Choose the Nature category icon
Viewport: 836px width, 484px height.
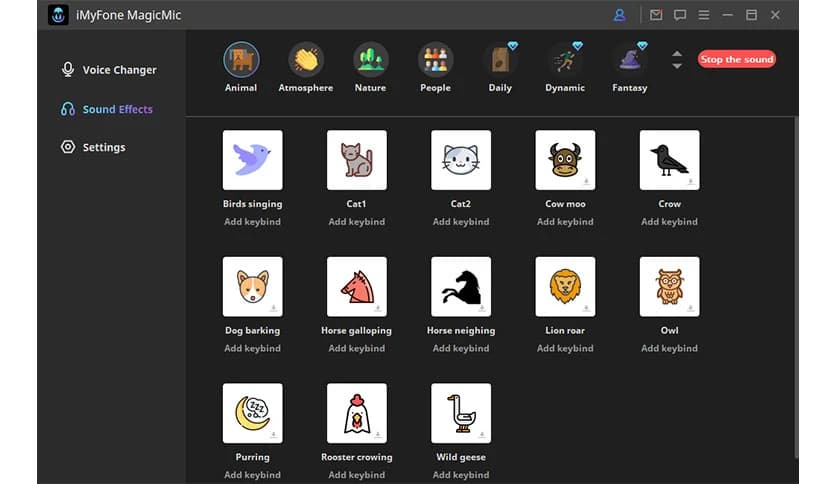click(370, 60)
